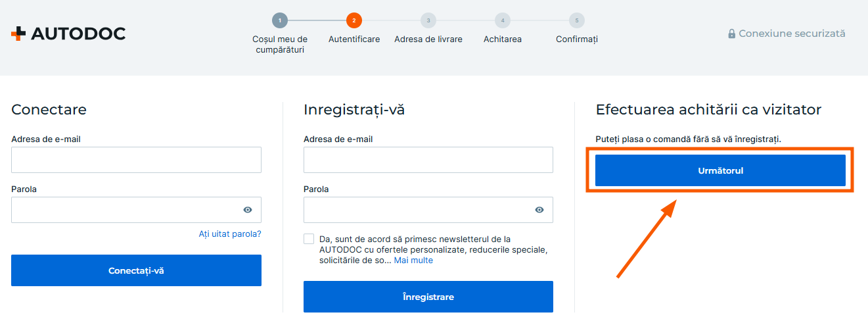Focus the login e-mail address field
The height and width of the screenshot is (325, 868).
pyautogui.click(x=136, y=160)
